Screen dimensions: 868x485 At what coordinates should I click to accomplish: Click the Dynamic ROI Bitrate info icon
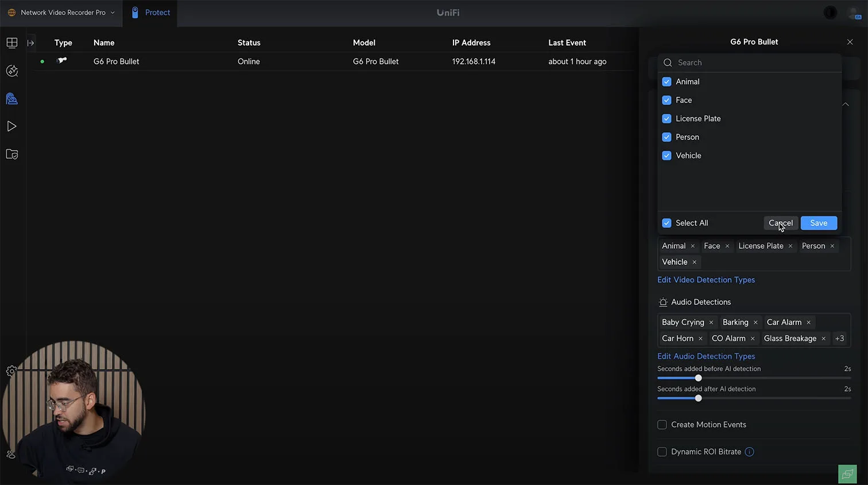tap(749, 452)
